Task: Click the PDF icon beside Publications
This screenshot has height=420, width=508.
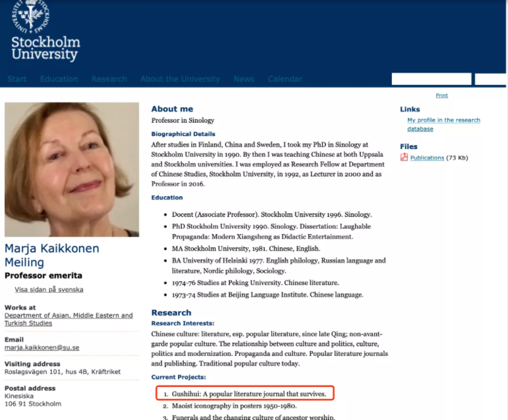Action: [404, 158]
